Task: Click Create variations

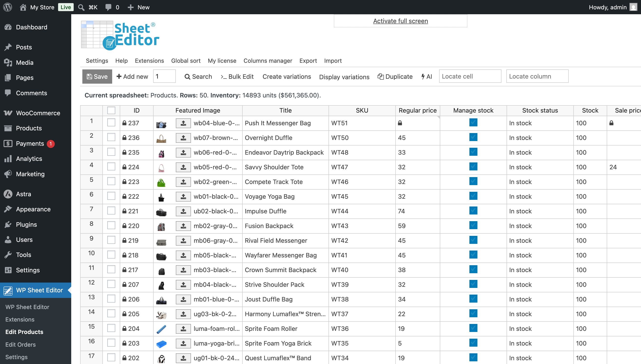Action: tap(287, 77)
